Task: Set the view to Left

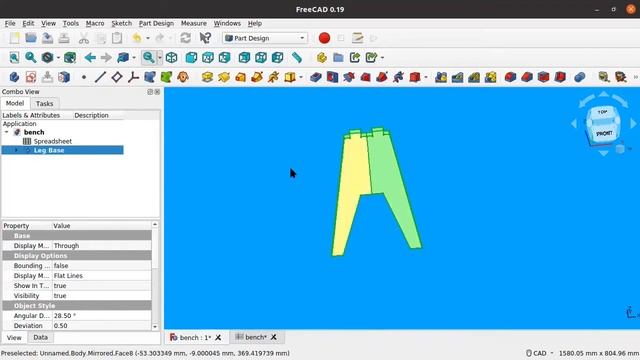Action: tap(278, 58)
